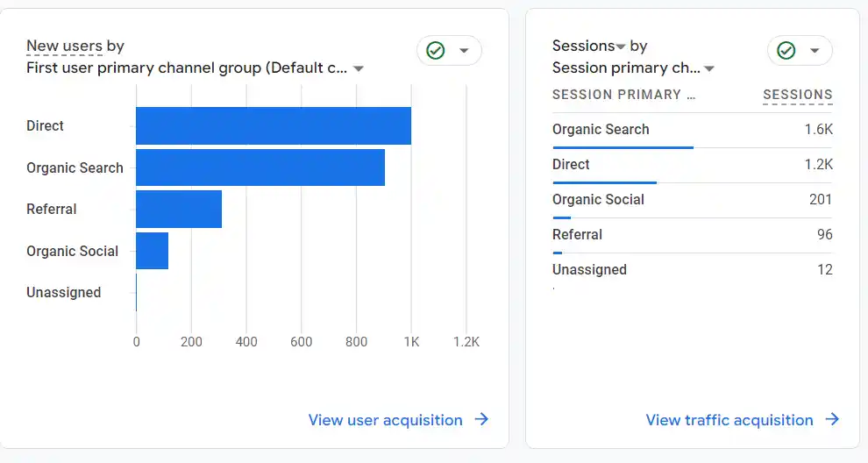Select Organic Search row in sessions table
The image size is (868, 463).
[692, 130]
